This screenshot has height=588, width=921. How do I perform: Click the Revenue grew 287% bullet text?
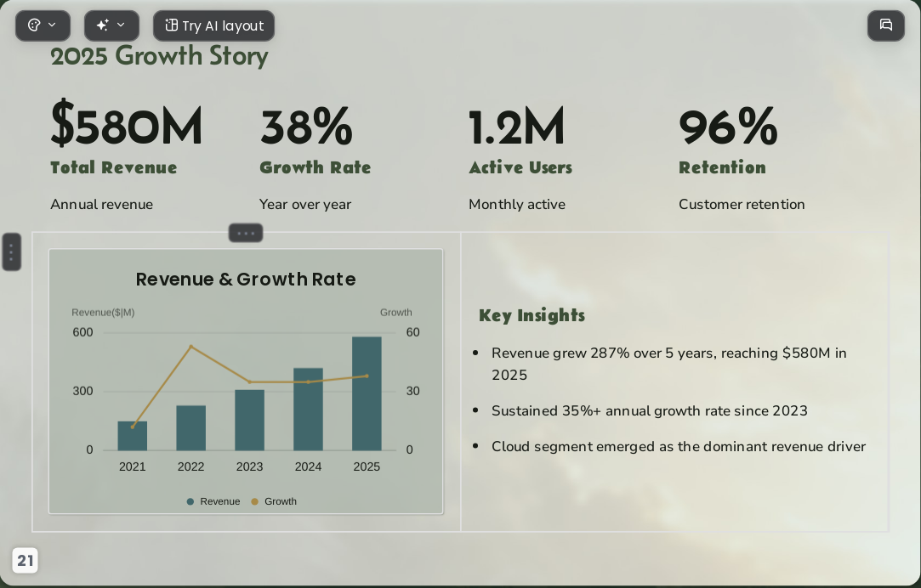coord(669,364)
